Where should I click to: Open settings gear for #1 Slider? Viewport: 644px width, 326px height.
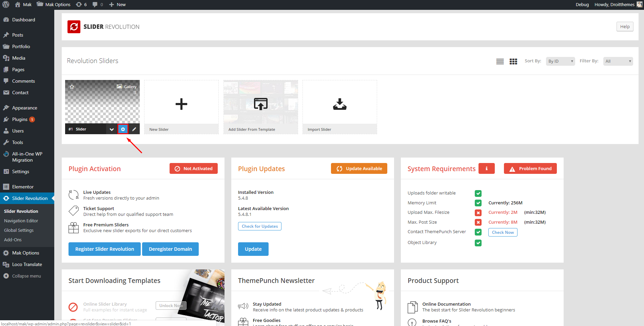[123, 129]
